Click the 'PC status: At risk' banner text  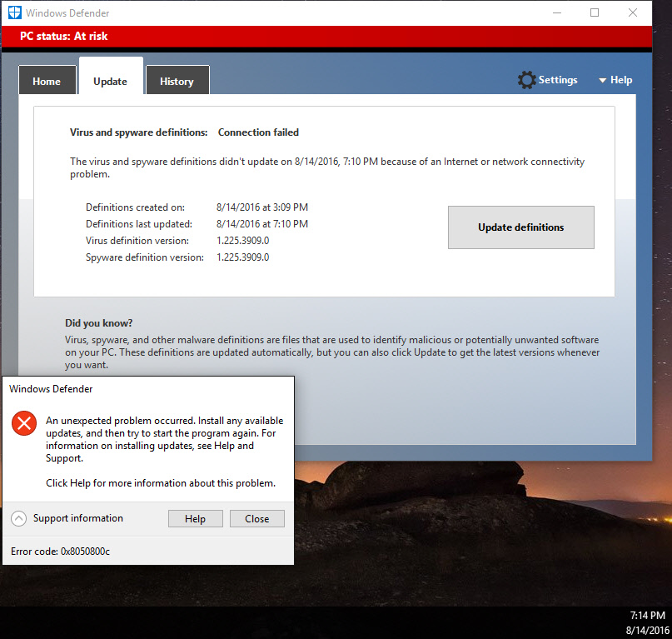click(64, 36)
